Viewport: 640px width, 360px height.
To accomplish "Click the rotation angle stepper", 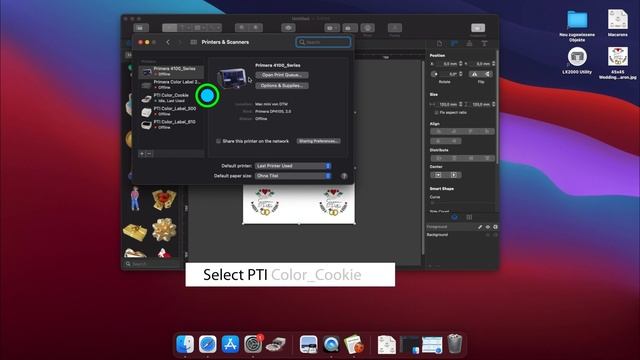I will pyautogui.click(x=461, y=74).
